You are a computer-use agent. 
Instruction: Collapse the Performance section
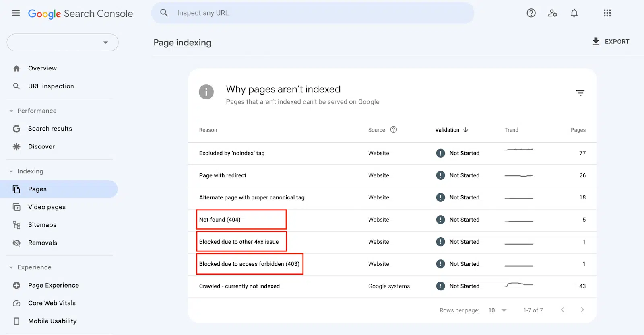tap(11, 111)
